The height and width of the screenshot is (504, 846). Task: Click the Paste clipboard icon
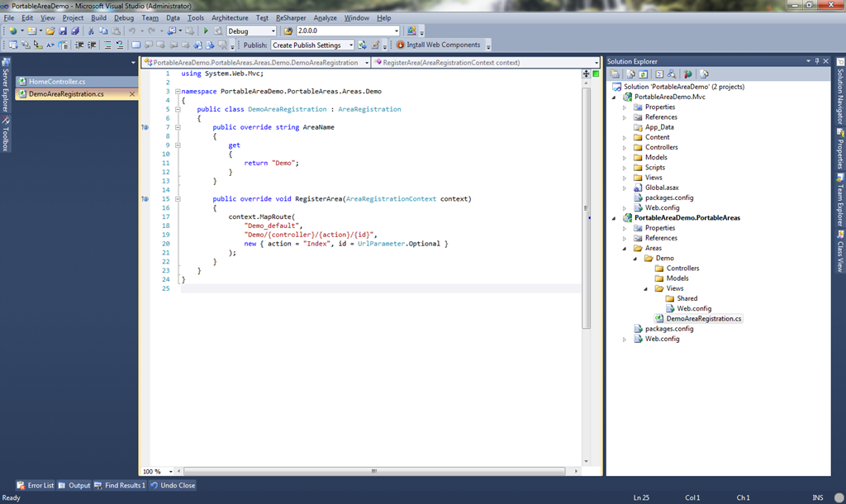[x=116, y=31]
